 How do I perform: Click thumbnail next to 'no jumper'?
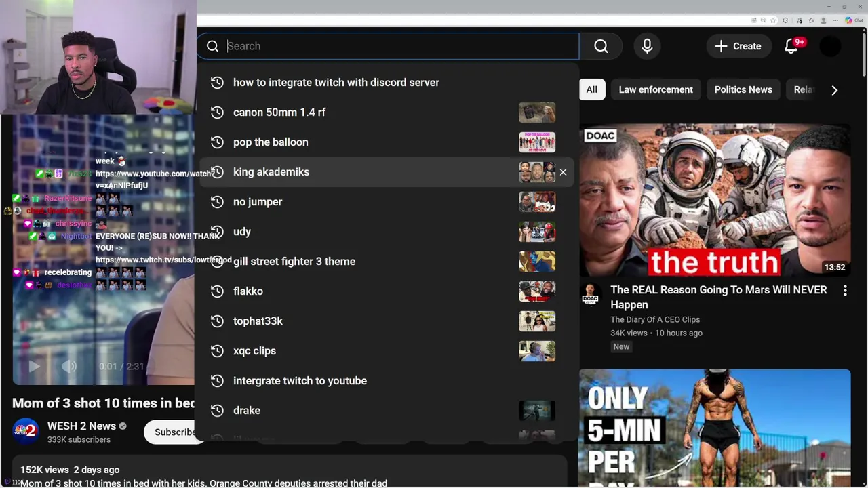coord(537,202)
